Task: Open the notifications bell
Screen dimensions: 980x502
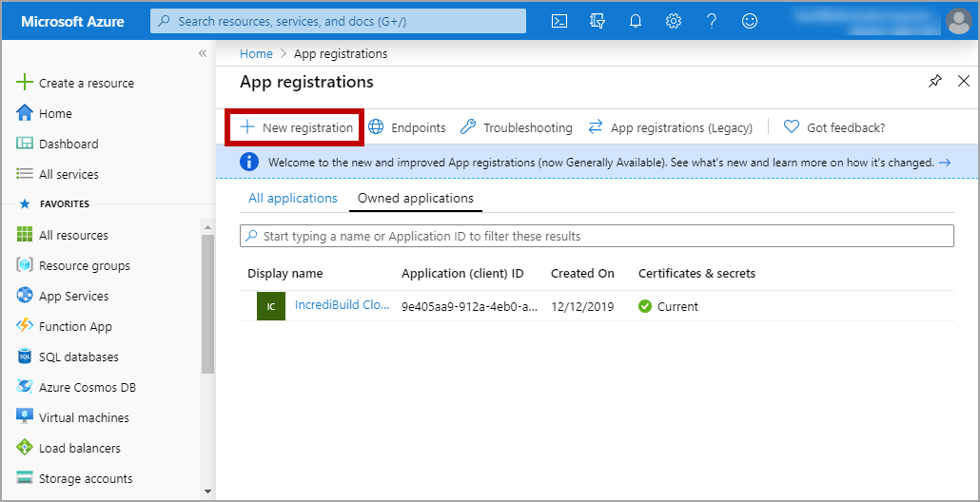Action: click(x=636, y=21)
